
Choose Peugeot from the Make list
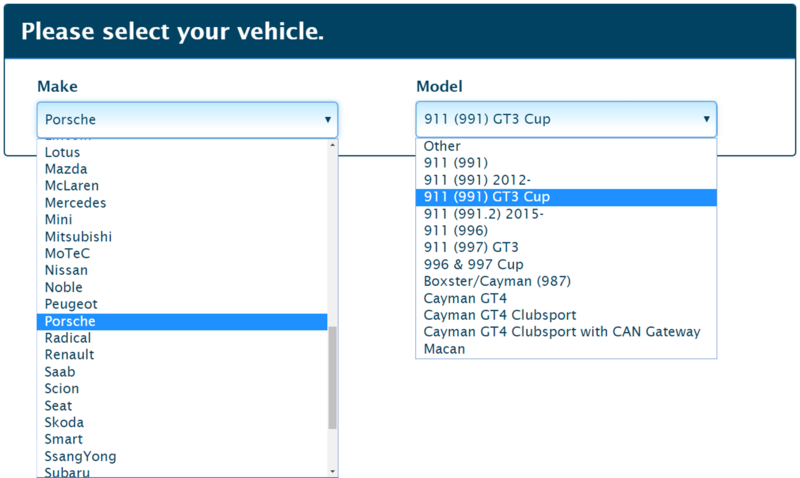coord(182,304)
